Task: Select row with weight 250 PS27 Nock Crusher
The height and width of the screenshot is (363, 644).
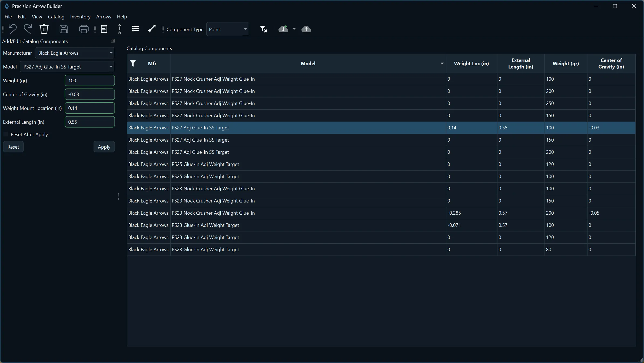Action: click(x=381, y=103)
